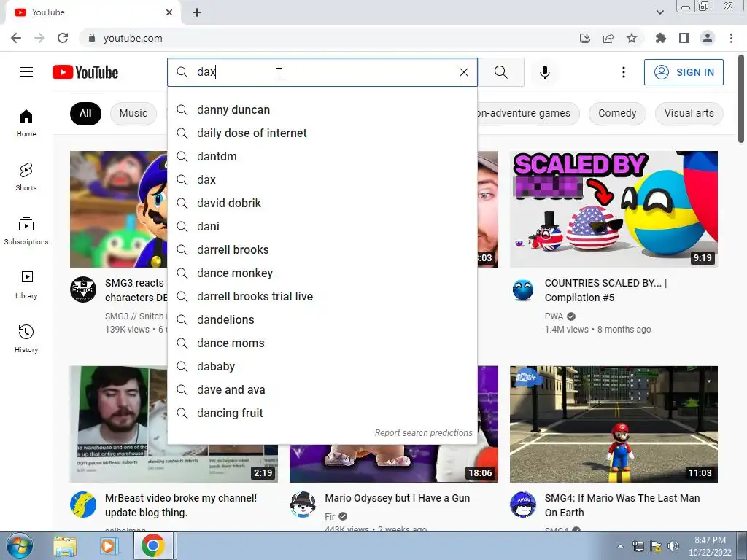Choose suggestion 'dandelions'
The image size is (747, 560).
tap(322, 319)
